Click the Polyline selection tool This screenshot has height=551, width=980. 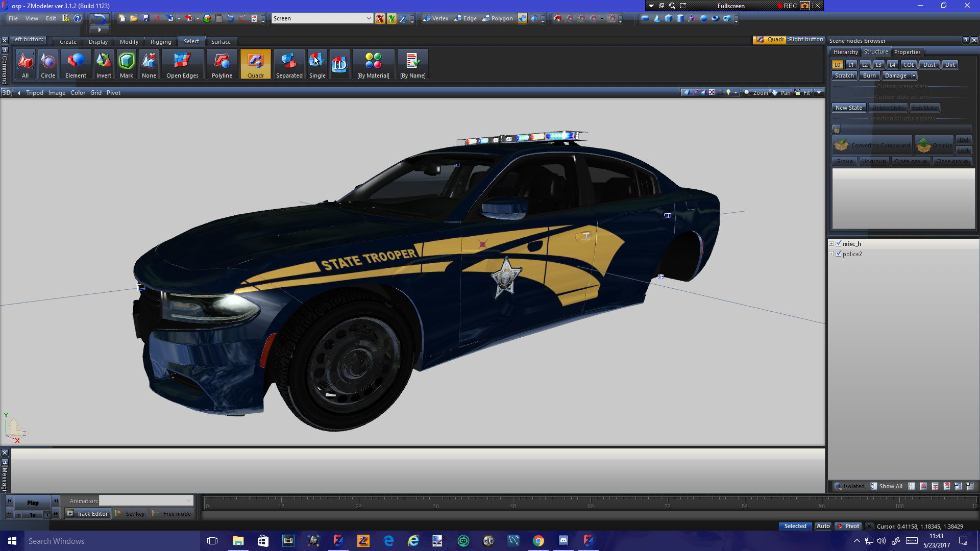coord(222,64)
